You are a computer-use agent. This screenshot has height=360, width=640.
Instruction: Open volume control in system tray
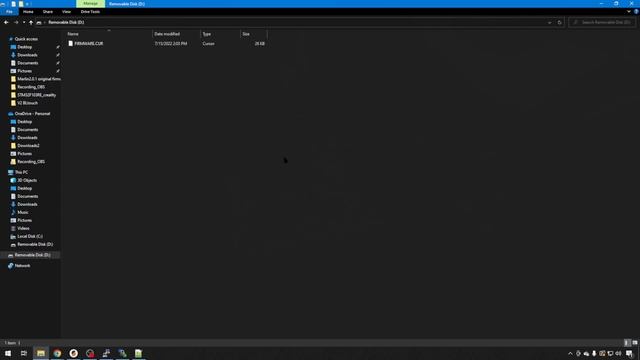(x=618, y=353)
